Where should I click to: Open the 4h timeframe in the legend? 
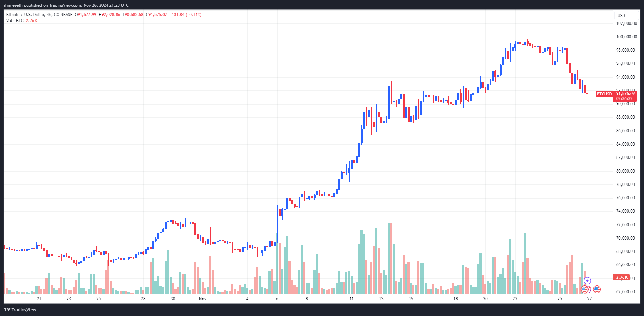[49, 15]
